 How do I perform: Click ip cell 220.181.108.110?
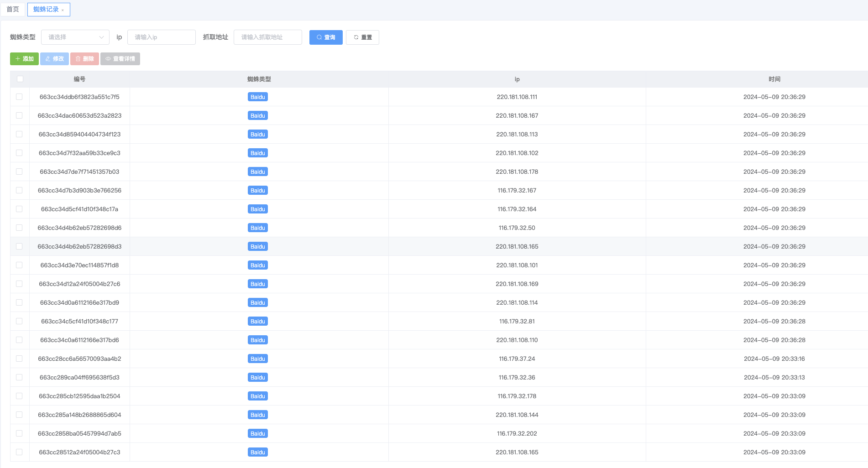click(x=517, y=340)
